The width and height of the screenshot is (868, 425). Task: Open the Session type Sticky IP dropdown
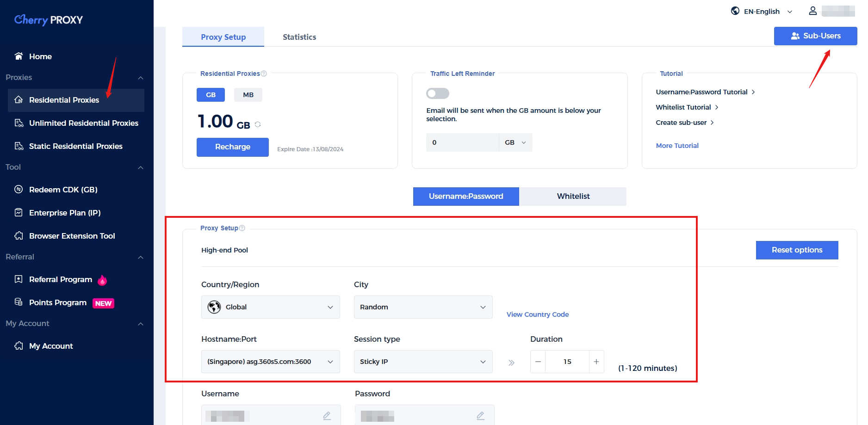[423, 362]
